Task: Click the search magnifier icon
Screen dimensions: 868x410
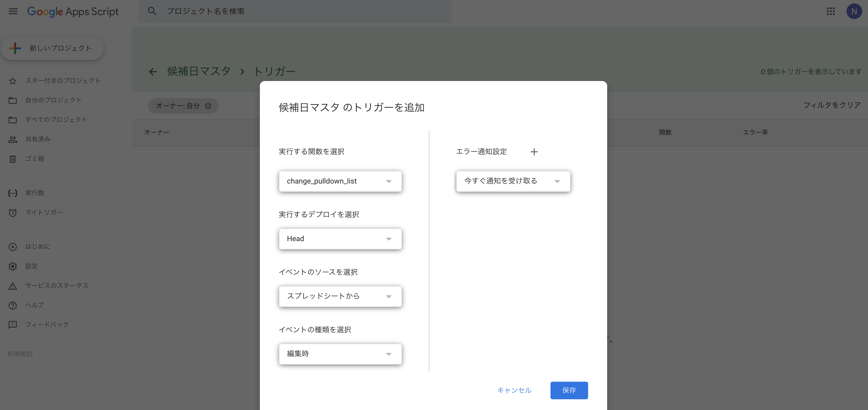Action: (152, 11)
